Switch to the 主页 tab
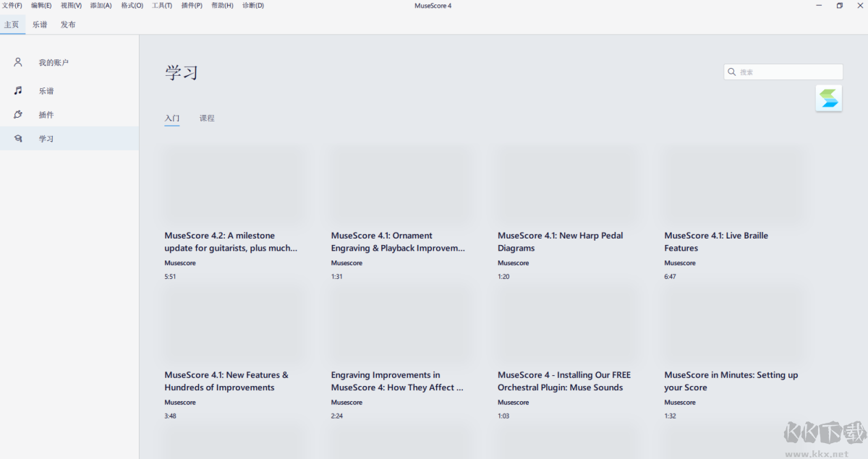The width and height of the screenshot is (868, 459). (12, 25)
